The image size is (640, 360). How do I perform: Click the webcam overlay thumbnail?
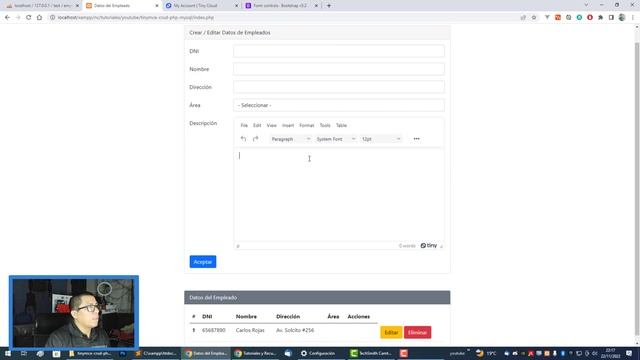(x=74, y=312)
